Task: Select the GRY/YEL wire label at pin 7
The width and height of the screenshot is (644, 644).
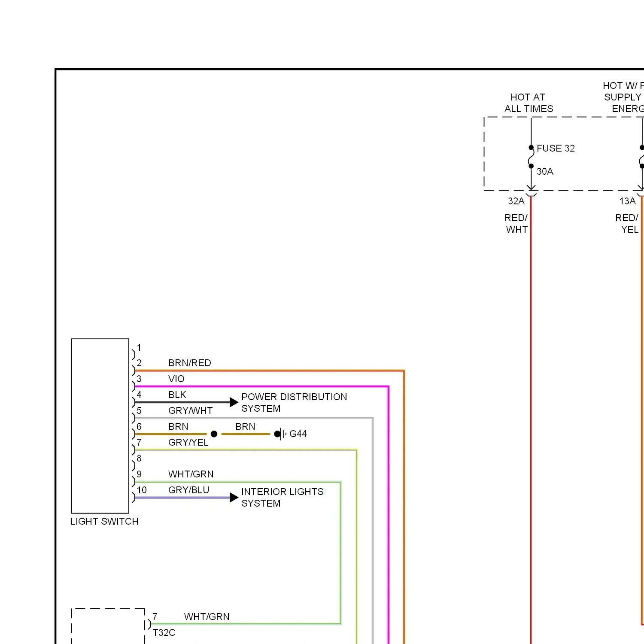Action: (188, 442)
